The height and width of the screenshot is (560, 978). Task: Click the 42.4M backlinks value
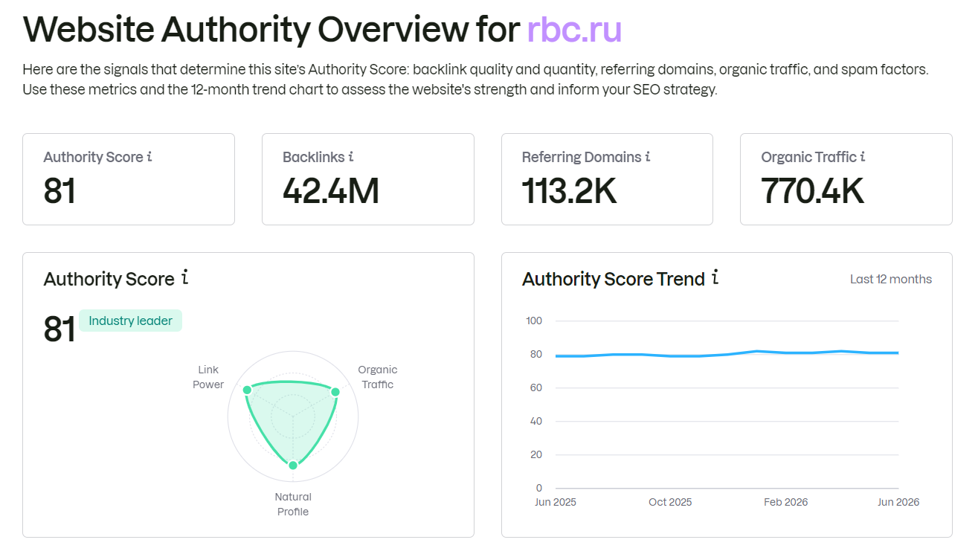(331, 191)
